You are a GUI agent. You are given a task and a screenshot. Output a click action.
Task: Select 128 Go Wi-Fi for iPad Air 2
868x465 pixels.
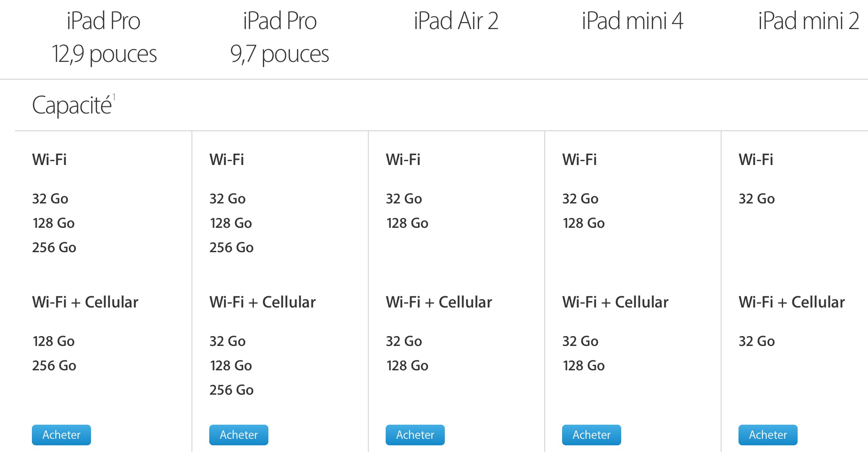pos(407,223)
